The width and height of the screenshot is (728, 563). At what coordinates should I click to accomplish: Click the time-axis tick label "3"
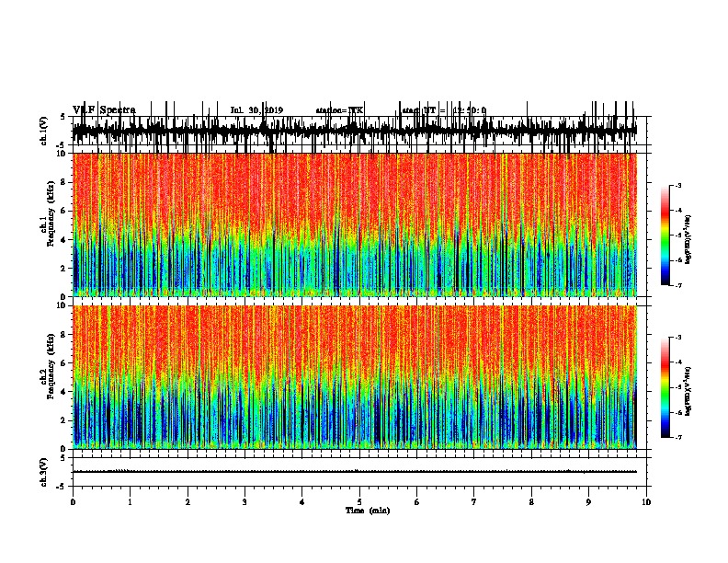245,502
